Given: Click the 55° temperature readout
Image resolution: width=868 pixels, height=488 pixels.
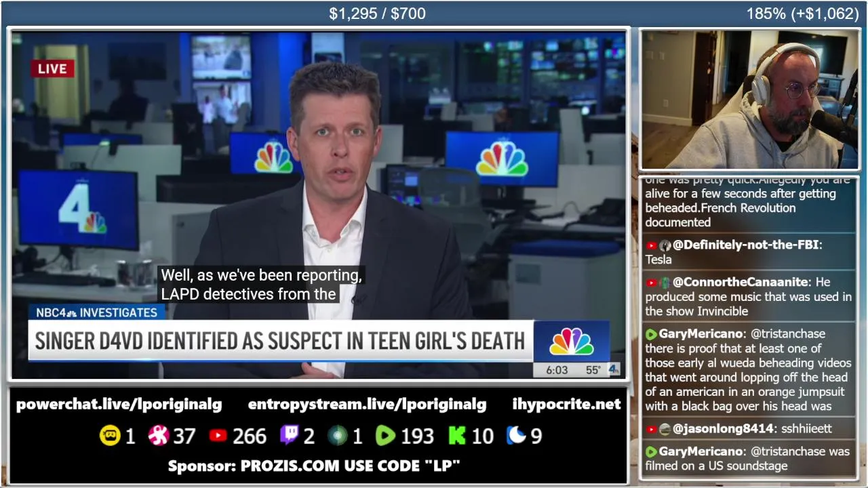Looking at the screenshot, I should (593, 370).
